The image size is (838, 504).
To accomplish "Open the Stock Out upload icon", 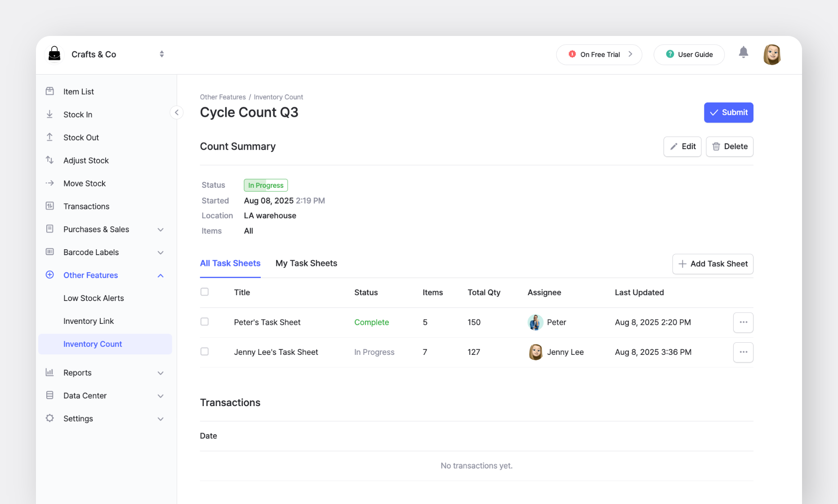I will (x=49, y=137).
